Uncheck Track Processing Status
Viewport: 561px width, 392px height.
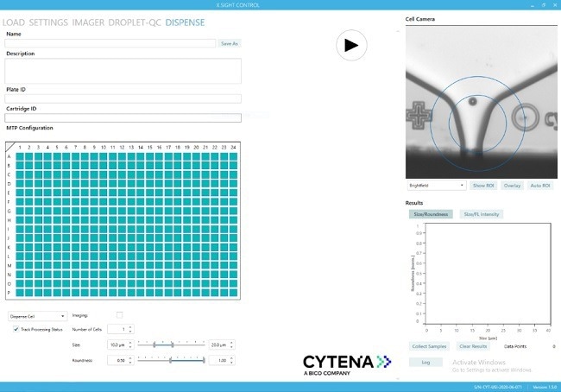point(16,329)
